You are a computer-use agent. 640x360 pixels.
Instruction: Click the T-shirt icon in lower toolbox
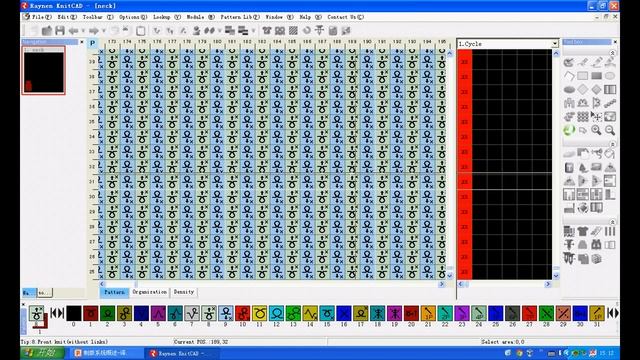pyautogui.click(x=583, y=231)
